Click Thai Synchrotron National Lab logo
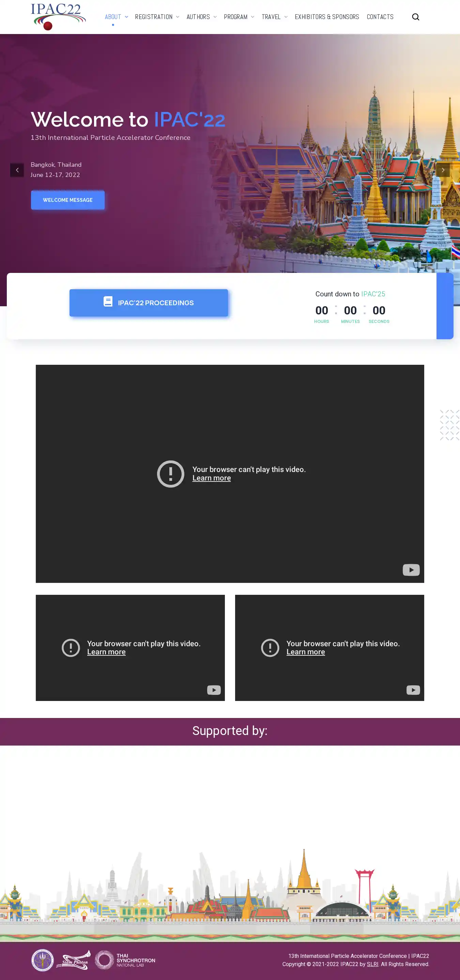Image resolution: width=460 pixels, height=980 pixels. [125, 960]
